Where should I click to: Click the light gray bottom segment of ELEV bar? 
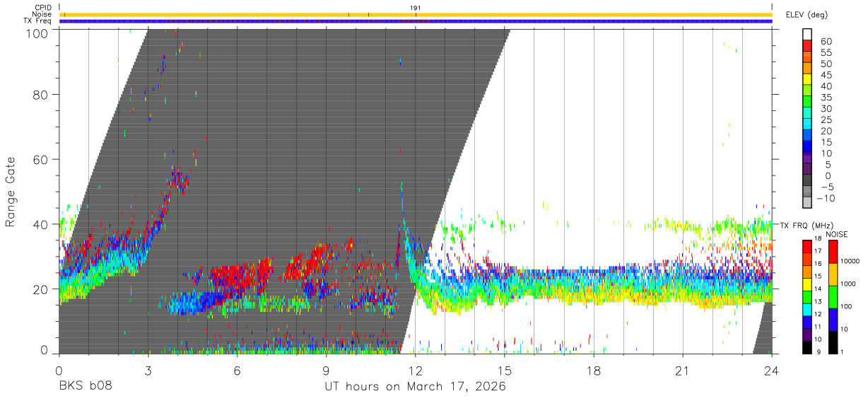pyautogui.click(x=807, y=204)
